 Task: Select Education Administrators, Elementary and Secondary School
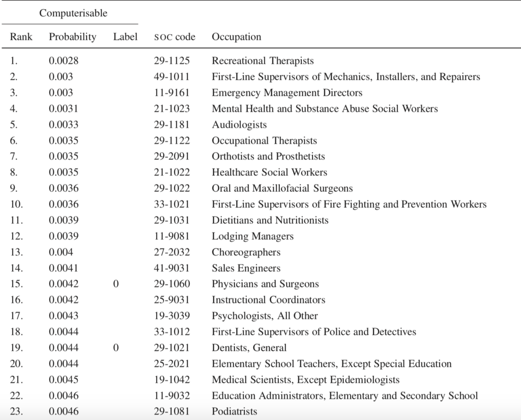click(345, 396)
